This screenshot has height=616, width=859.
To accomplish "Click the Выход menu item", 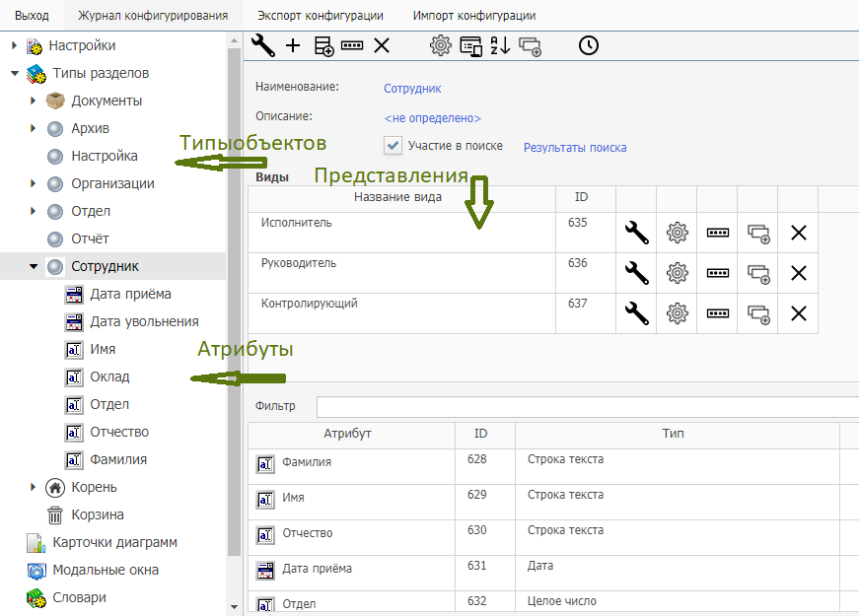I will (32, 16).
